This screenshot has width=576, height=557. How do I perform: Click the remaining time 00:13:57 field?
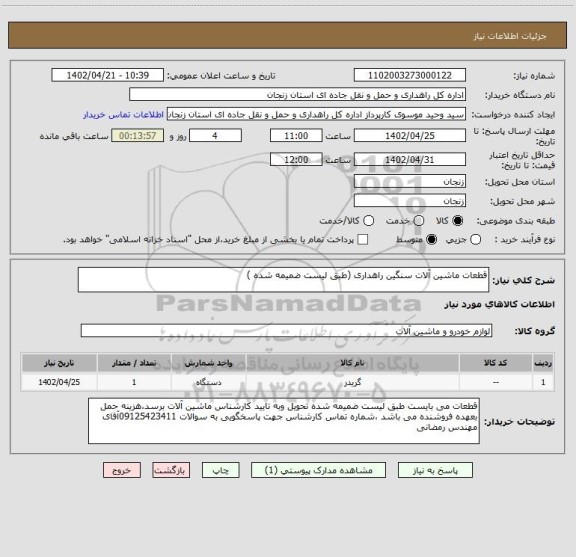pos(138,136)
